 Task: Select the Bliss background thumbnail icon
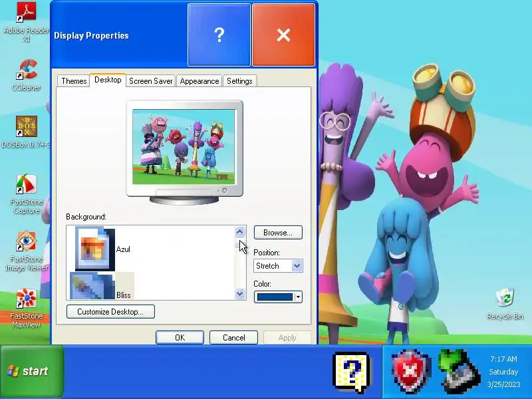[92, 286]
